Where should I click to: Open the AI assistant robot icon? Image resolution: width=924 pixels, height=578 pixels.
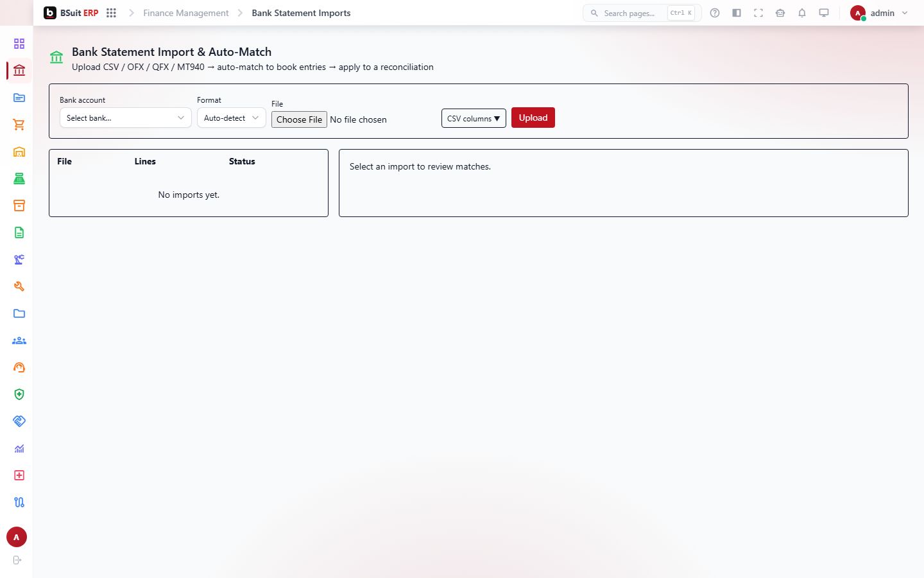[780, 13]
